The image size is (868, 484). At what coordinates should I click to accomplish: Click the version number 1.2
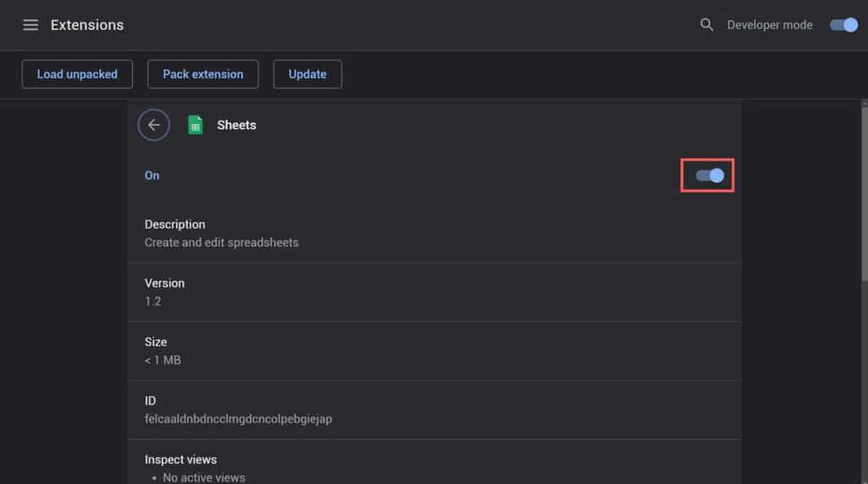tap(153, 301)
